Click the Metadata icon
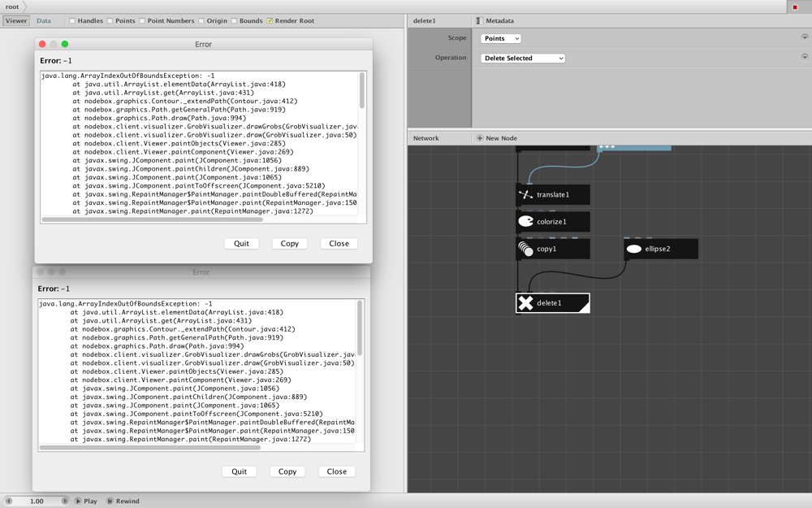The image size is (812, 508). tap(480, 21)
